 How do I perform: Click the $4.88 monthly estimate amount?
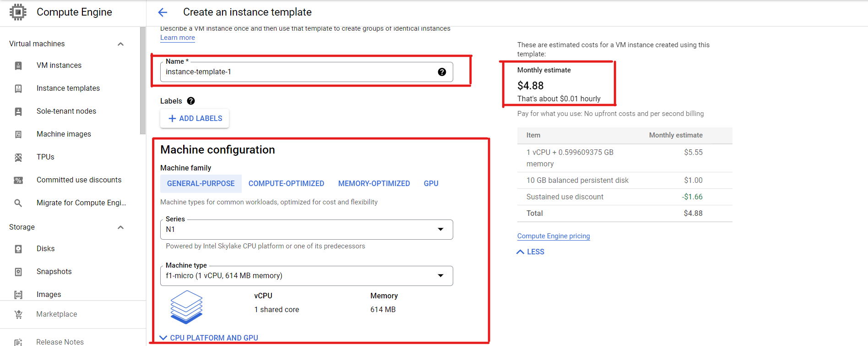[531, 86]
